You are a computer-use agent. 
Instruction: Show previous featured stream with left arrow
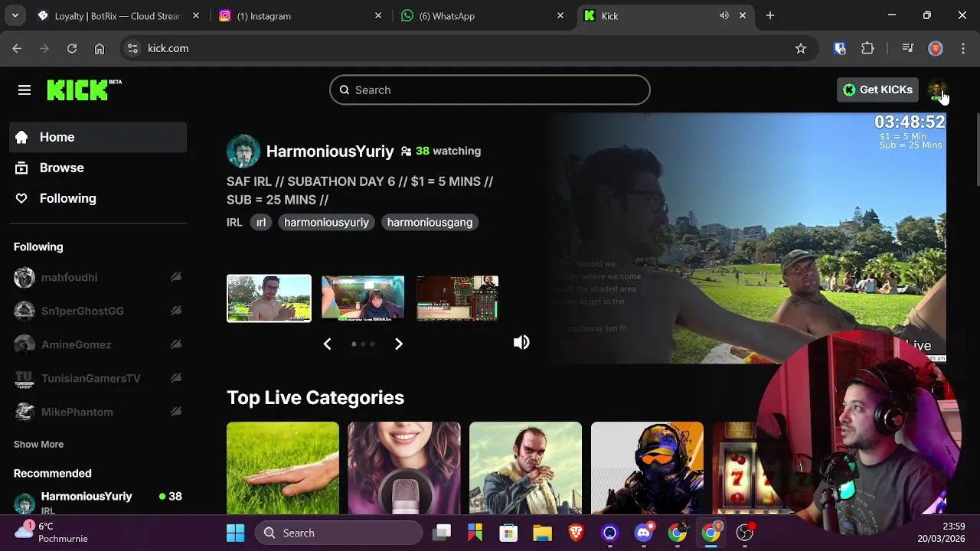tap(327, 344)
